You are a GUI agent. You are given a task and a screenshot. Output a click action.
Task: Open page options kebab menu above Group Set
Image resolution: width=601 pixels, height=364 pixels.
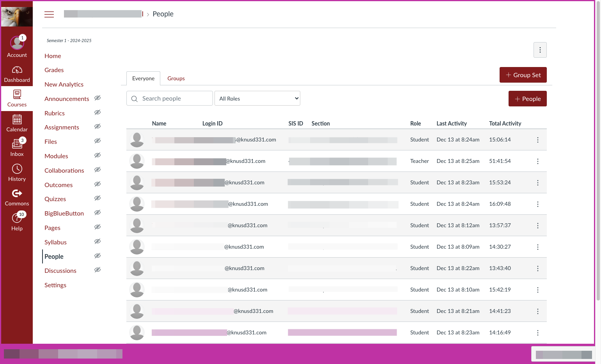(x=540, y=50)
